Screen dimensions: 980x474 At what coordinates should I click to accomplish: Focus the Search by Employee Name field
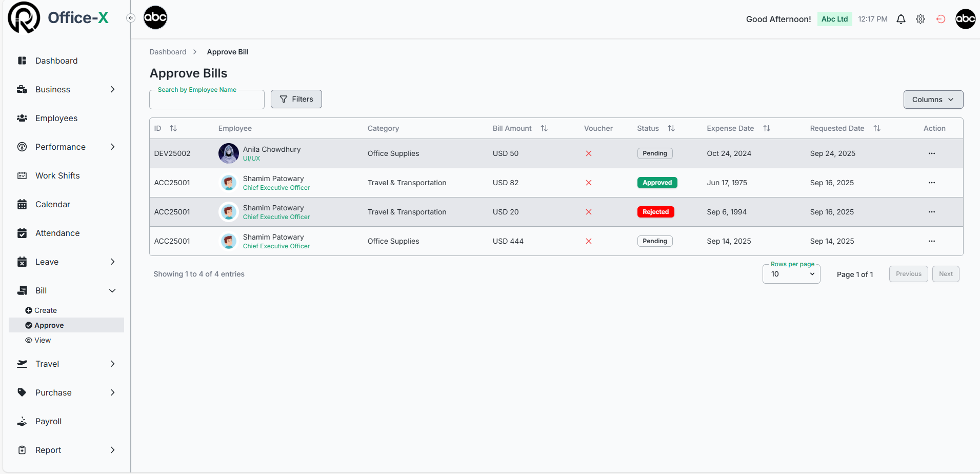click(207, 100)
